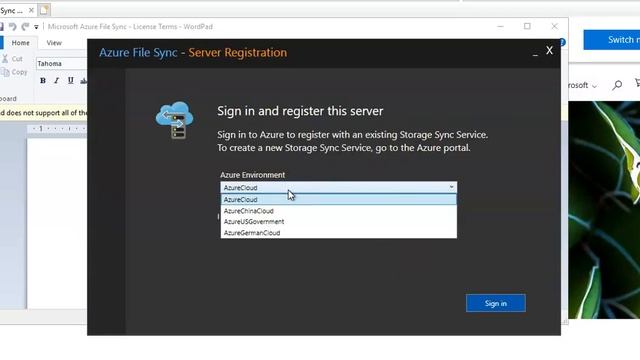Click the shopping cart icon in browser
This screenshot has height=360, width=640.
(637, 83)
